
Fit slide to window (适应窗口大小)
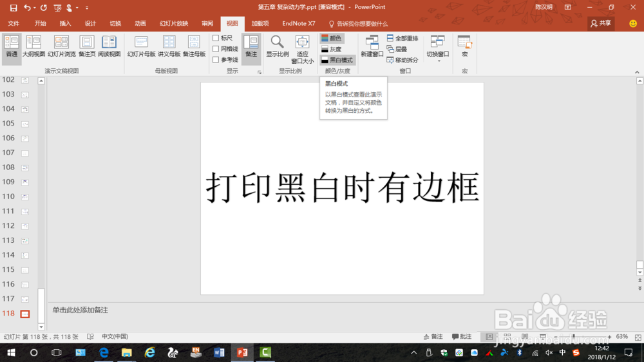(x=302, y=50)
